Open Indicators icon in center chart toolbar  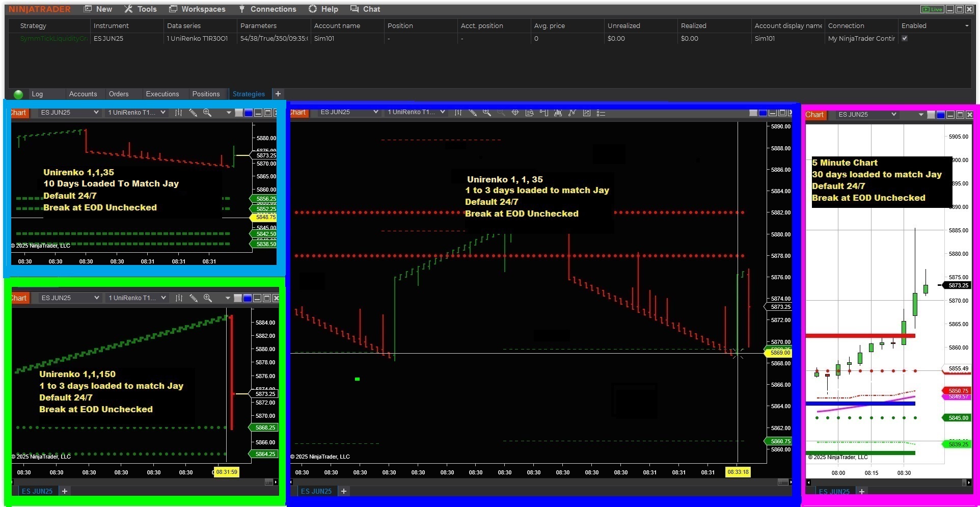pos(558,113)
